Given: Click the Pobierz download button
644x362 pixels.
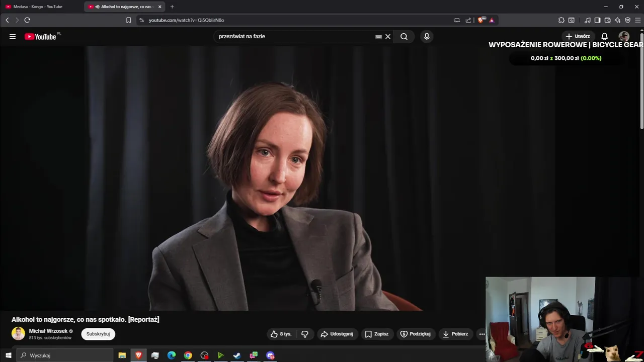Looking at the screenshot, I should 455,334.
